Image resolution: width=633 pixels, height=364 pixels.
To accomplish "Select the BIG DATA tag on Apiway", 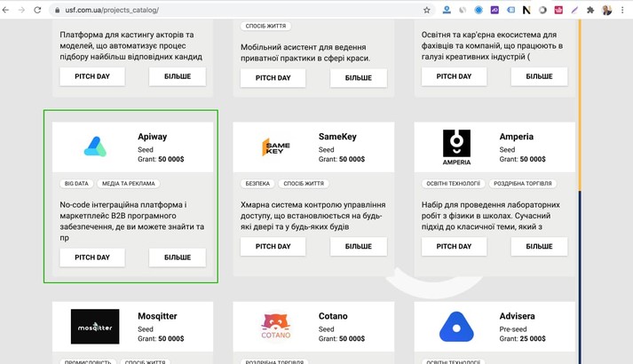I will pos(76,184).
